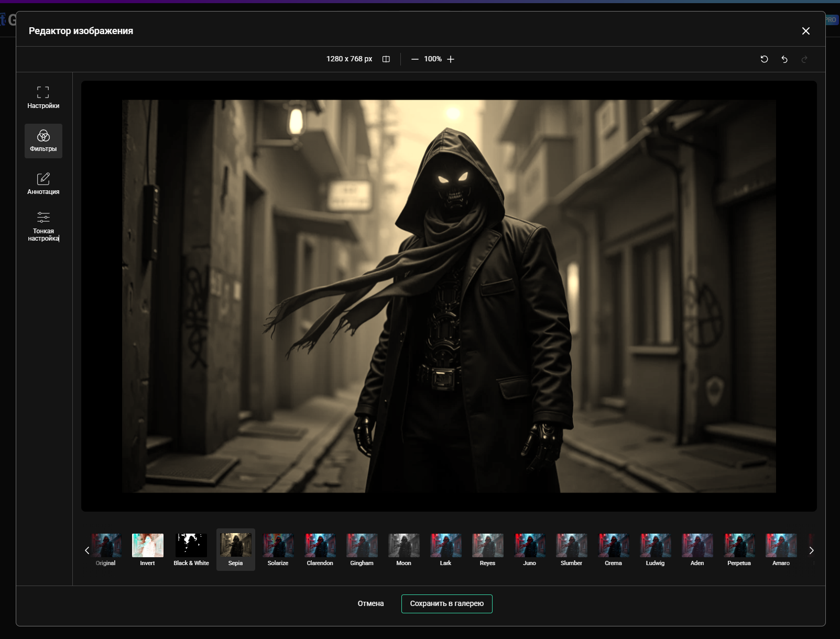Apply the Moon filter
Image resolution: width=840 pixels, height=639 pixels.
(x=404, y=549)
